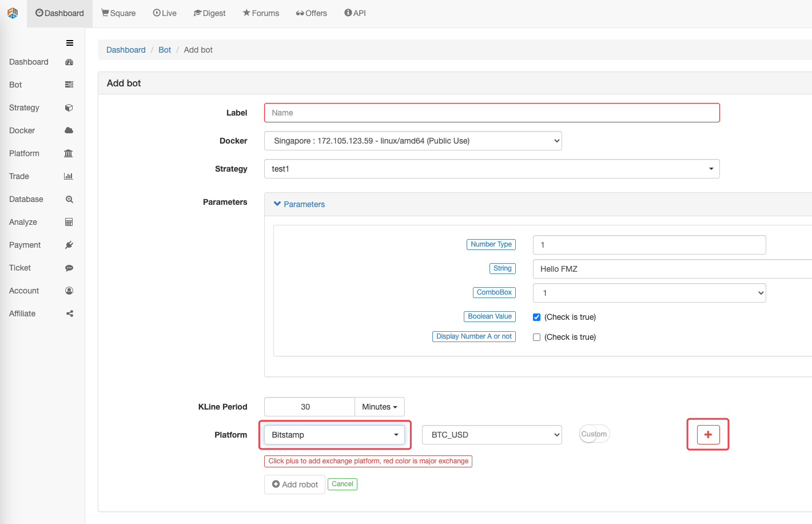Click the Affiliate share icon
The width and height of the screenshot is (812, 524).
click(x=70, y=313)
